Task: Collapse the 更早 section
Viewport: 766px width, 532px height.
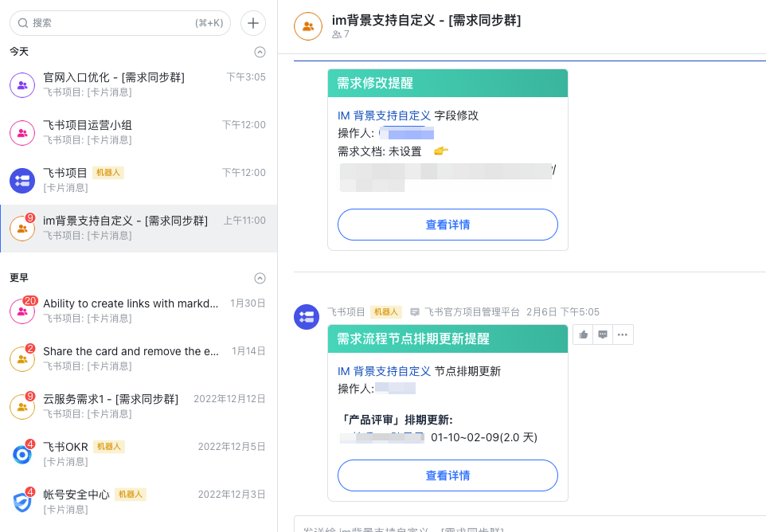Action: [260, 278]
